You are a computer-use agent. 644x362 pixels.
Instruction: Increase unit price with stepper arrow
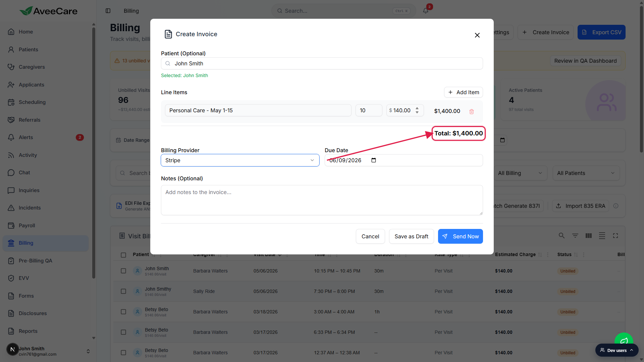coord(417,108)
